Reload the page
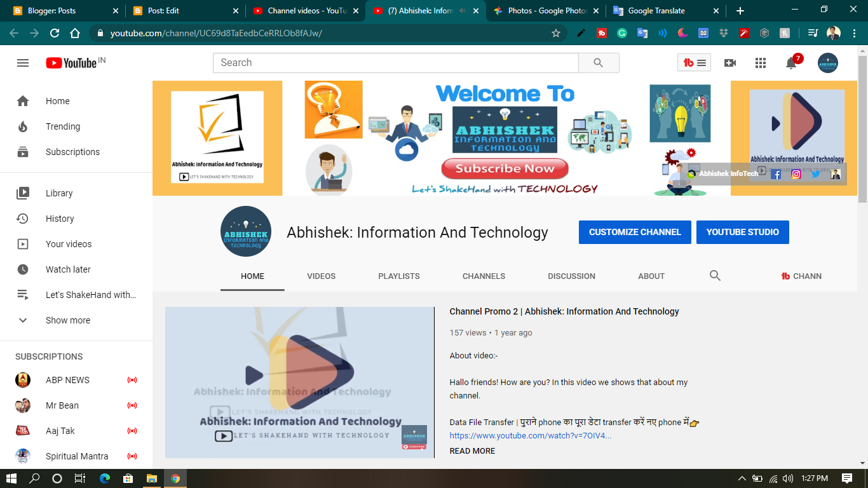Viewport: 868px width, 488px height. point(55,33)
